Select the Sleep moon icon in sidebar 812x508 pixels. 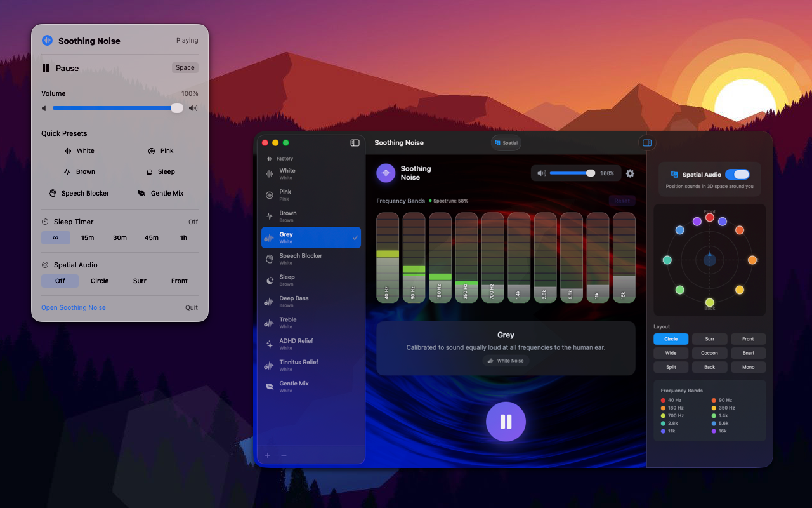(x=269, y=280)
